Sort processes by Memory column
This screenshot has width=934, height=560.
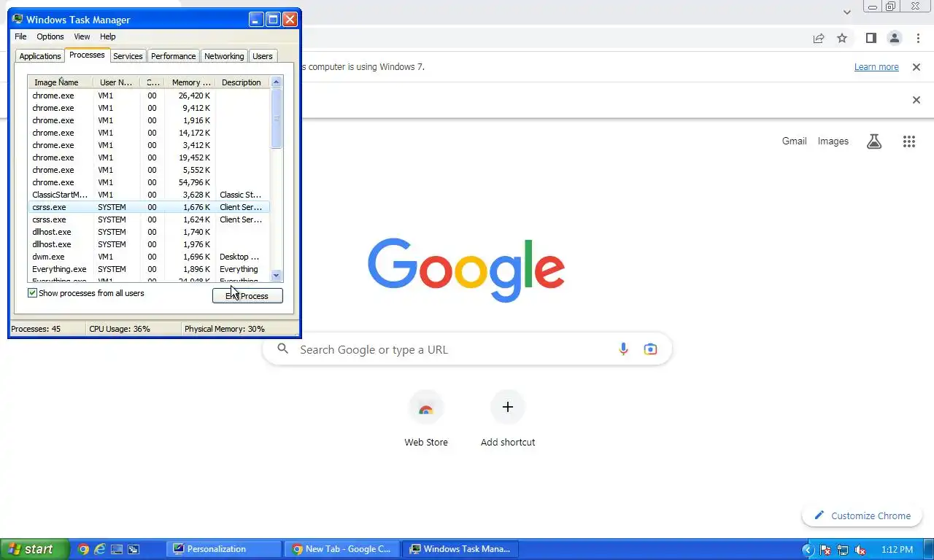tap(190, 82)
